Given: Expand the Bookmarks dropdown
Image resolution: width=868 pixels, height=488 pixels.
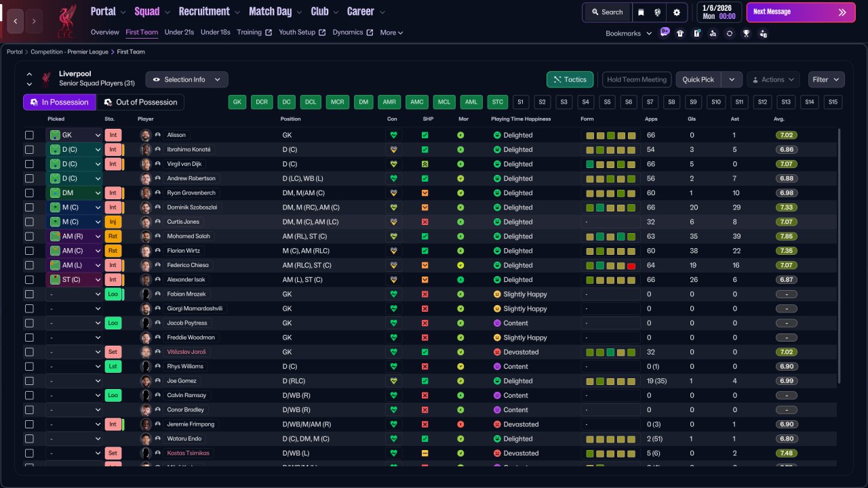Looking at the screenshot, I should 629,33.
